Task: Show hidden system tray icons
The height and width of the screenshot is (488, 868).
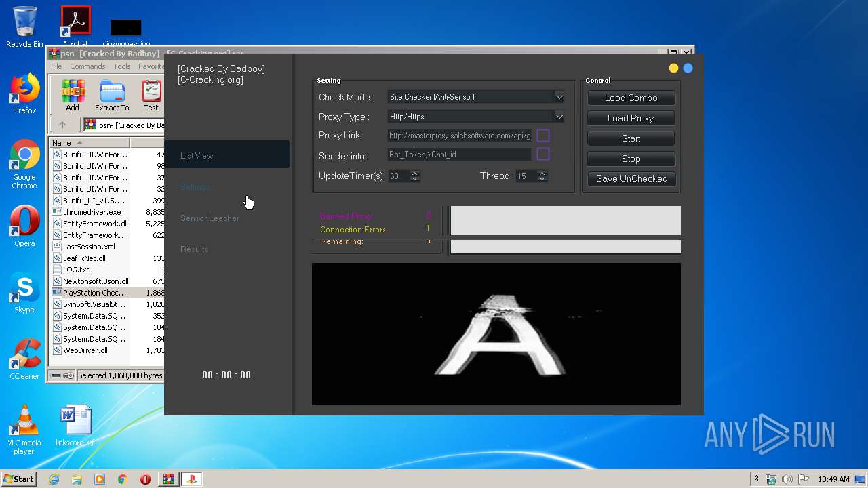Action: pos(756,479)
